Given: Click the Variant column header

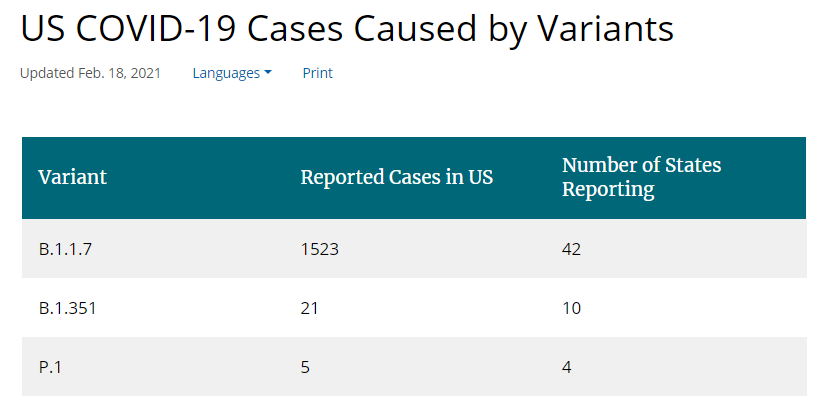Looking at the screenshot, I should [73, 177].
